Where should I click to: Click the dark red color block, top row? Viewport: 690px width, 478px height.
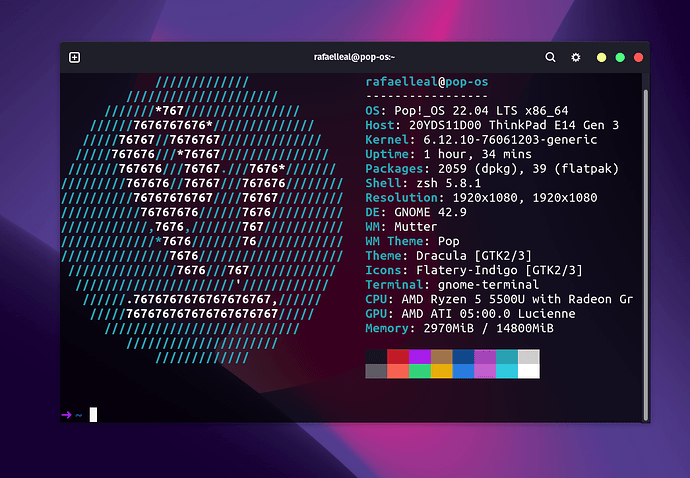point(398,357)
